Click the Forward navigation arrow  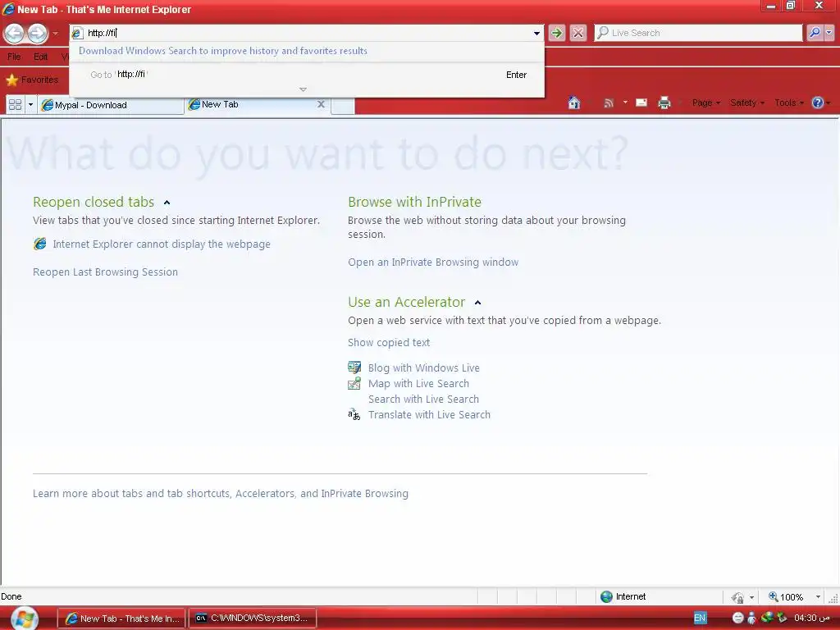tap(37, 33)
